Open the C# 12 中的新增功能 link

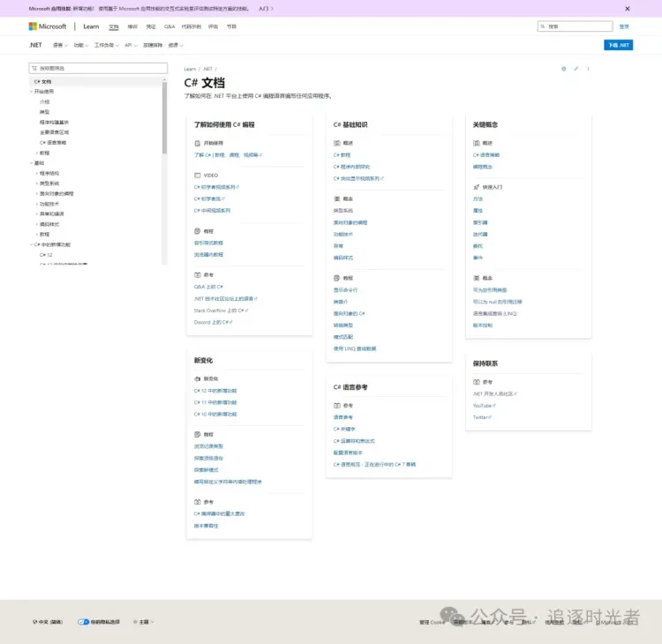point(215,391)
